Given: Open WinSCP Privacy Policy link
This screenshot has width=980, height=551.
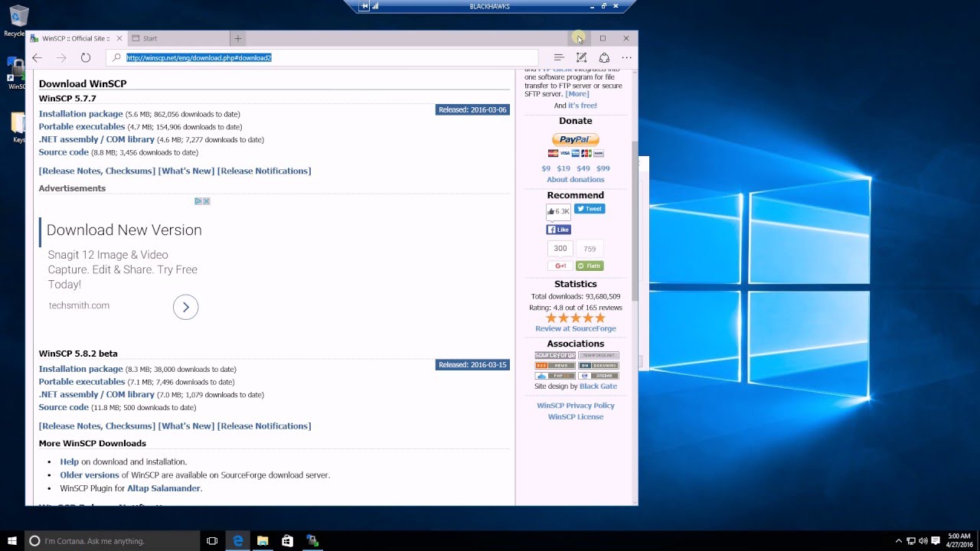Looking at the screenshot, I should (576, 406).
